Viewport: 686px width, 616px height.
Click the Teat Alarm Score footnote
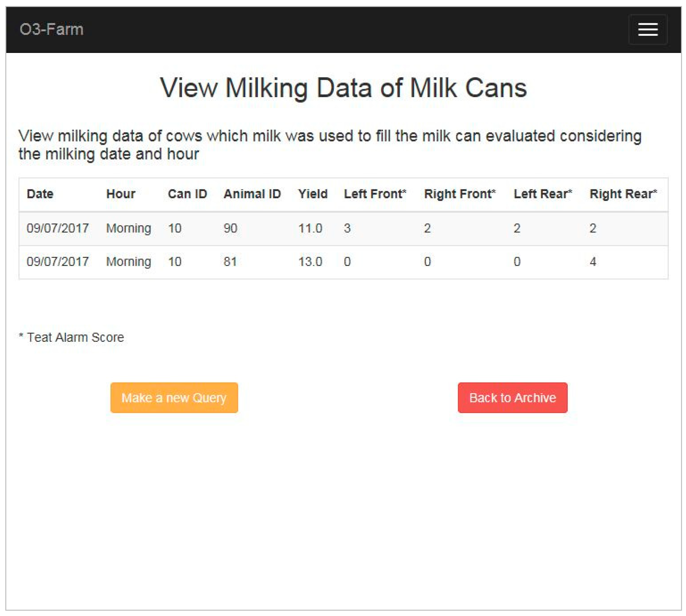pyautogui.click(x=72, y=337)
